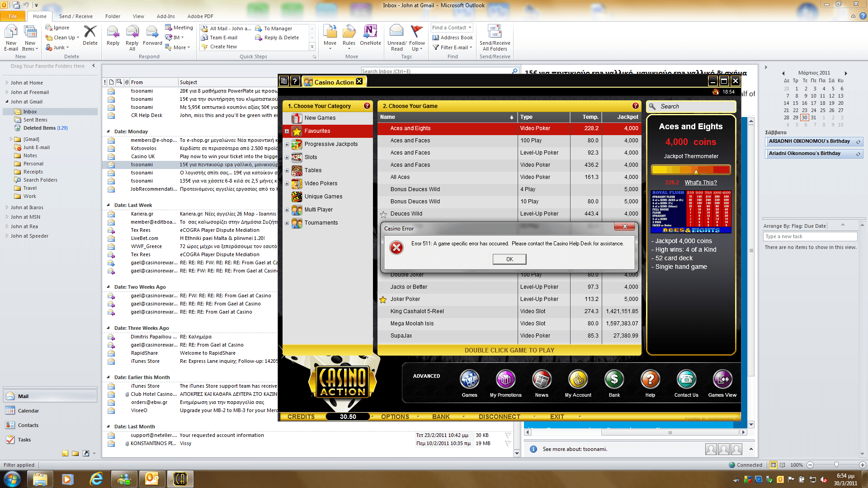Click New E-mail icon
Screen dimensions: 868x488
point(11,38)
